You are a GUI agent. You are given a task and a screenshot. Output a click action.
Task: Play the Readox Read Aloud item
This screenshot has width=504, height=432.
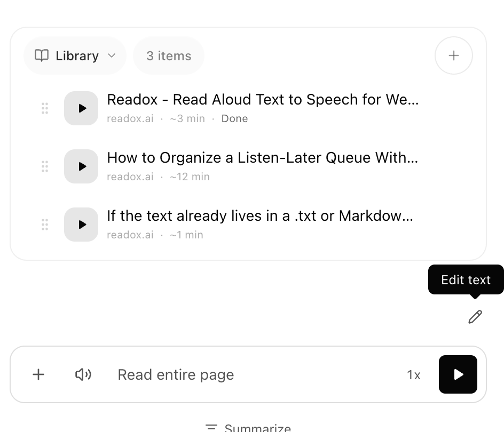81,108
